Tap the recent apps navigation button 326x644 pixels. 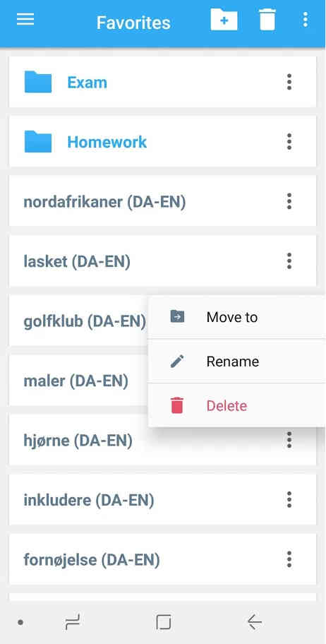tap(73, 623)
